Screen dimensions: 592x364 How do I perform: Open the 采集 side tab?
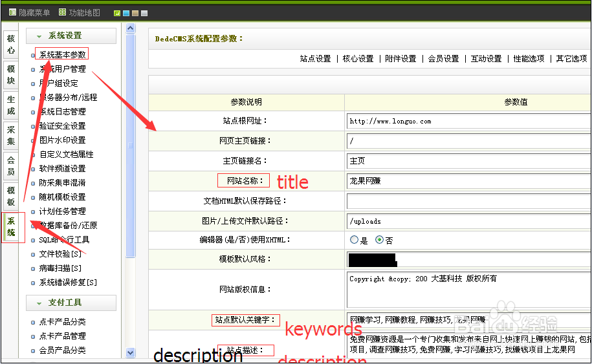[11, 135]
